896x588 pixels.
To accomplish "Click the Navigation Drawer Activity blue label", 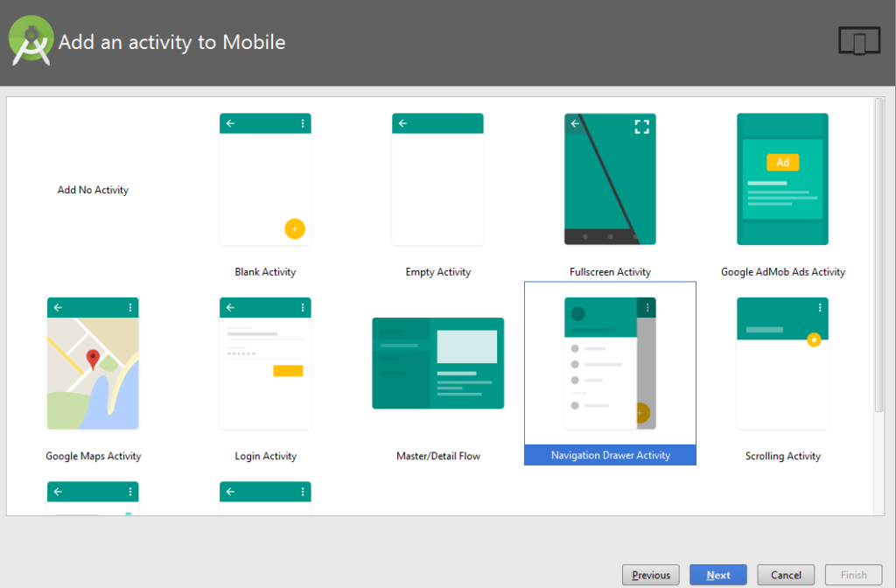I will pyautogui.click(x=610, y=455).
